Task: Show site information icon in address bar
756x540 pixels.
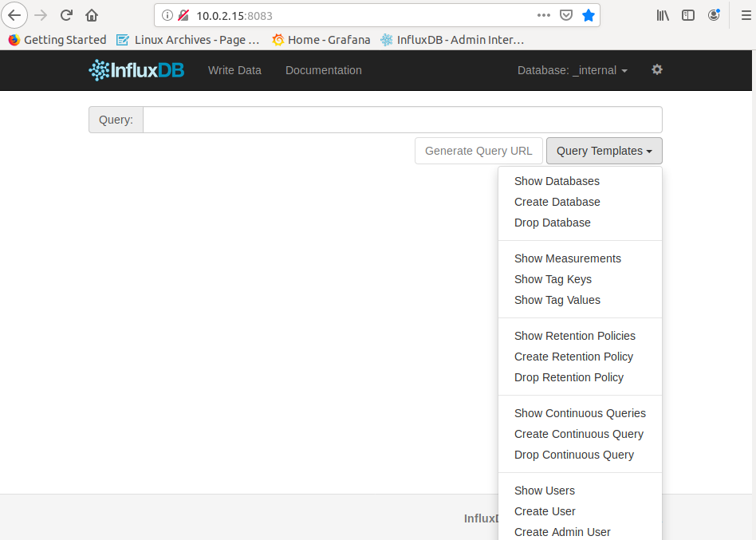Action: [x=167, y=15]
